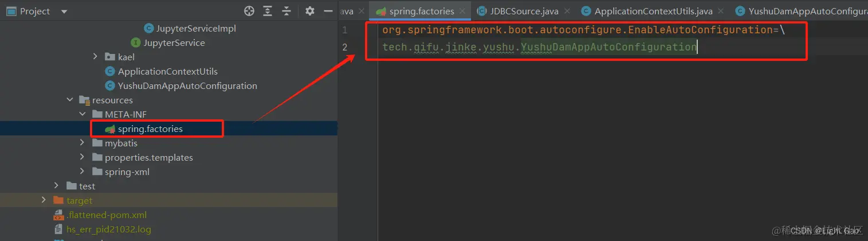Image resolution: width=868 pixels, height=241 pixels.
Task: Click editor line number 2
Action: 344,47
